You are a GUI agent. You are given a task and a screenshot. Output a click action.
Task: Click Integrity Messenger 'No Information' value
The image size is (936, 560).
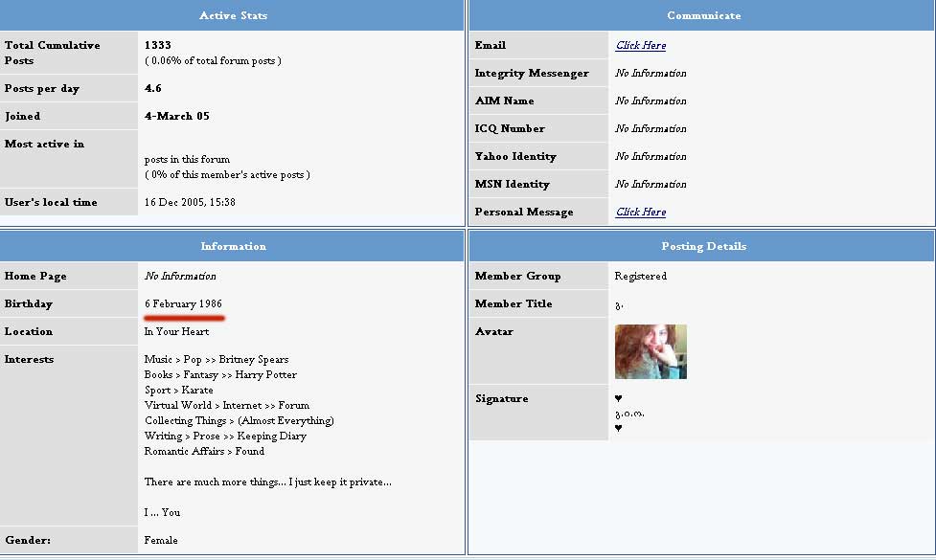(651, 74)
